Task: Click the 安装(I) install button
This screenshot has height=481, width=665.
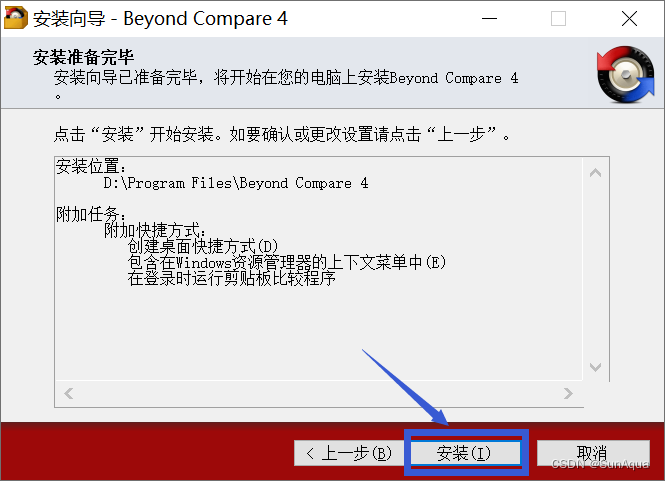Action: pos(466,453)
